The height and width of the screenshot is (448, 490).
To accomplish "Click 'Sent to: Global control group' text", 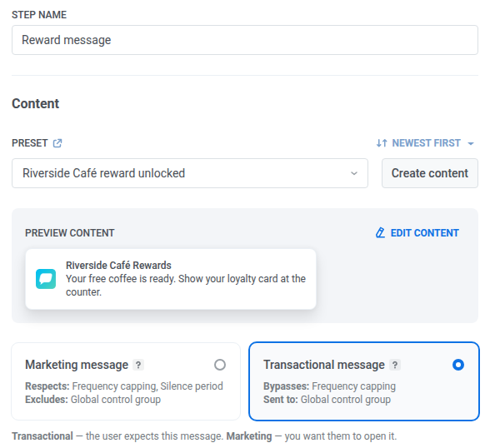I will [327, 400].
